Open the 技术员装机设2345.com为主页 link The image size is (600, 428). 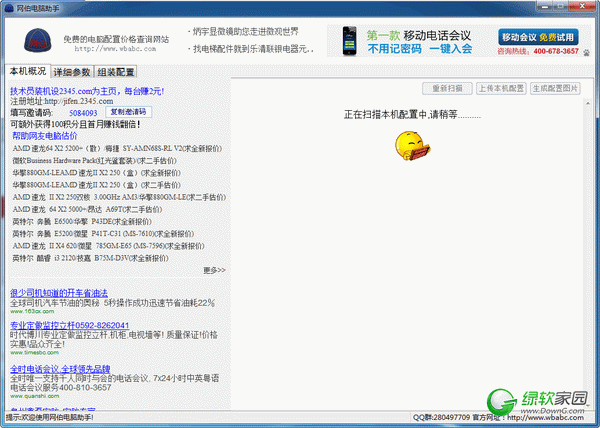pos(87,91)
